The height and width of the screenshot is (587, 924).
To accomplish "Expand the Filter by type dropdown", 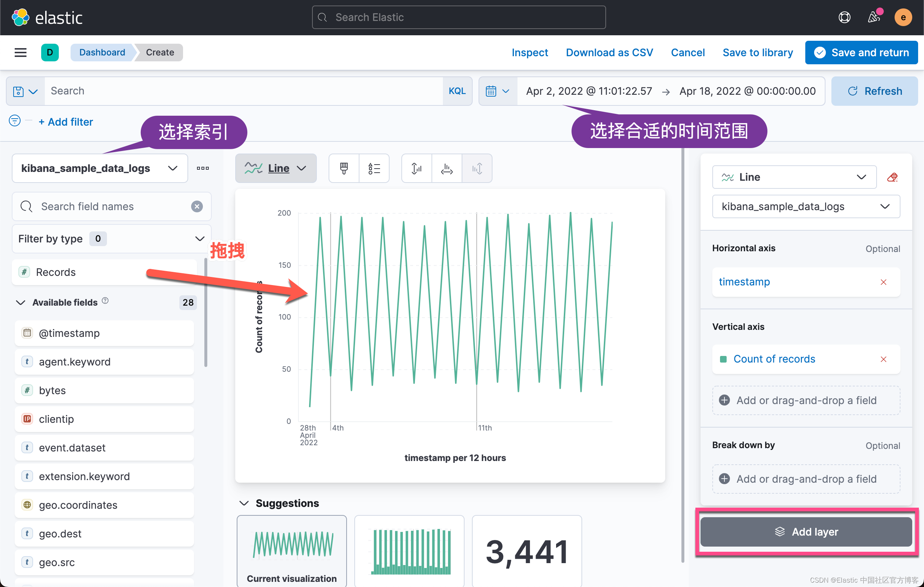I will (x=111, y=239).
